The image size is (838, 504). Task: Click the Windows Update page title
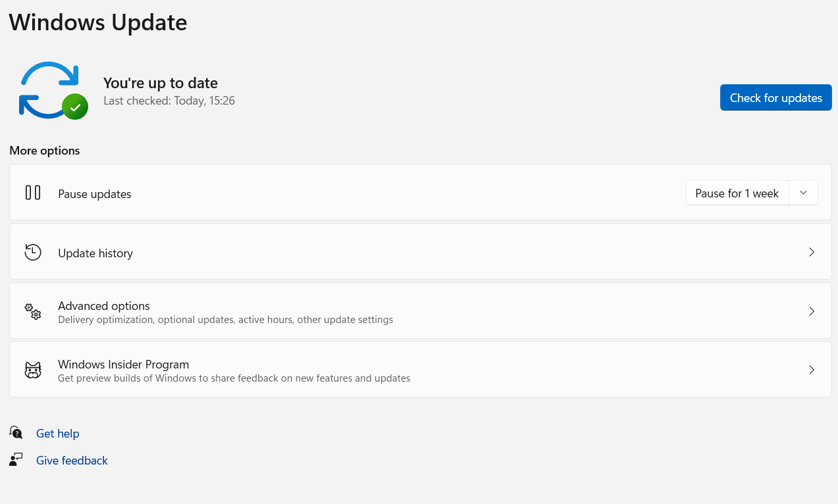point(98,22)
